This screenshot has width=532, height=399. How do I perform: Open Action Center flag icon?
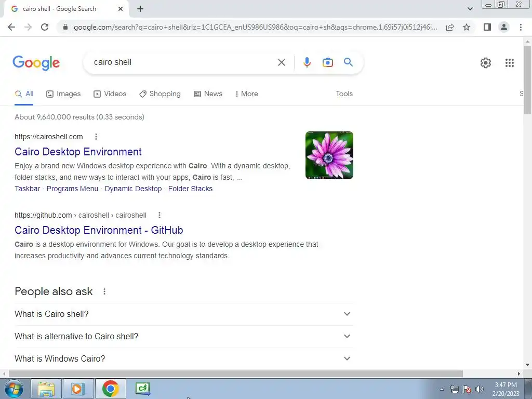click(467, 389)
